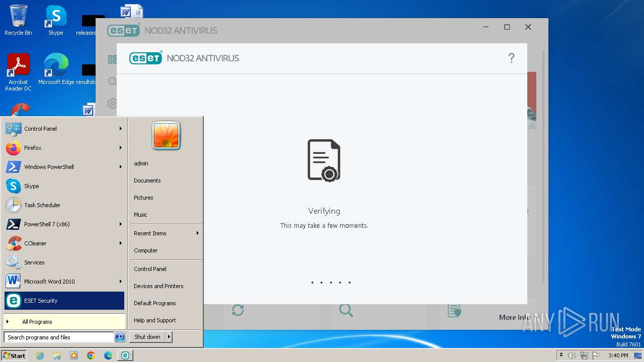Click the taskbar clock showing 3:40 PM
Screen dimensions: 644x362
click(x=618, y=355)
